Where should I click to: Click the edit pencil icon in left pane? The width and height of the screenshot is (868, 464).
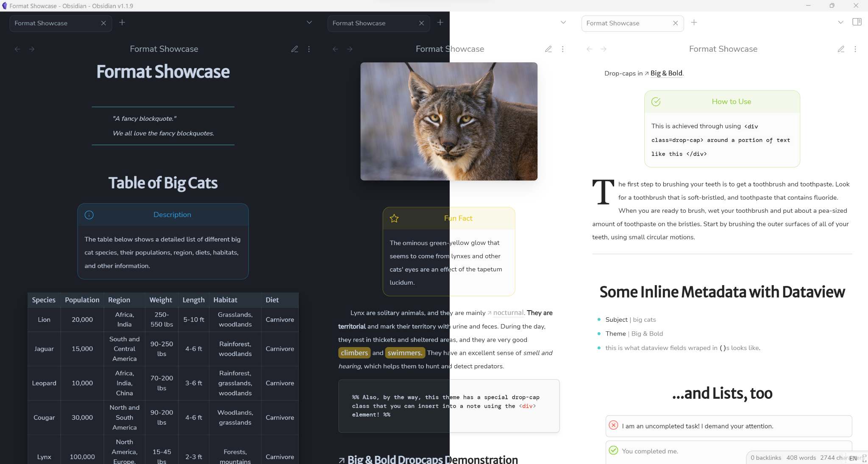point(295,49)
